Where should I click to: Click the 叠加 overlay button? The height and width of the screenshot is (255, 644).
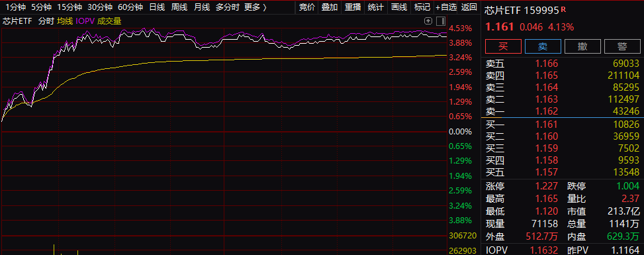click(x=330, y=7)
